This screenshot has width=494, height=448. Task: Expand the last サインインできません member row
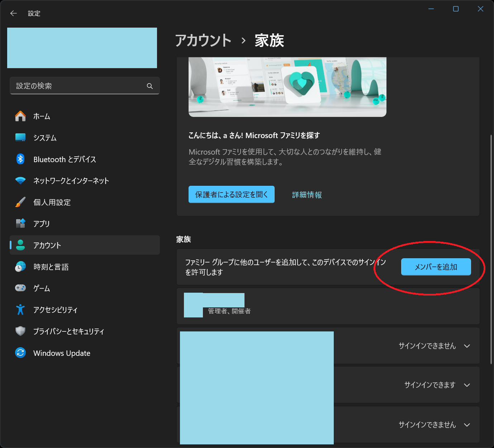tap(328, 425)
